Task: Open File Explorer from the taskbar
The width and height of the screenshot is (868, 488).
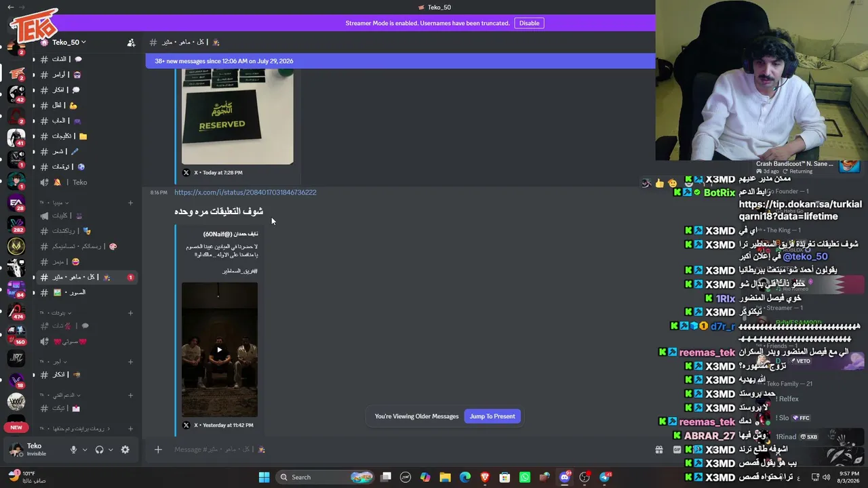Action: [445, 477]
